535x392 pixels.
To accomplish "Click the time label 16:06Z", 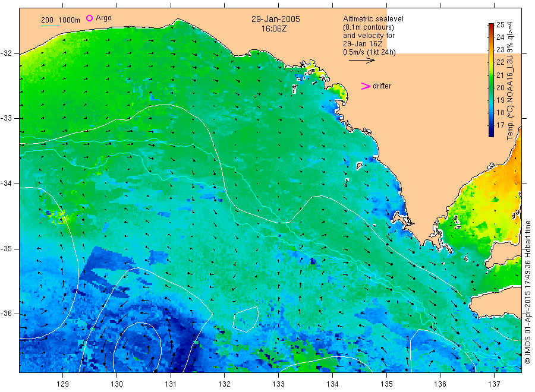I will [x=274, y=29].
